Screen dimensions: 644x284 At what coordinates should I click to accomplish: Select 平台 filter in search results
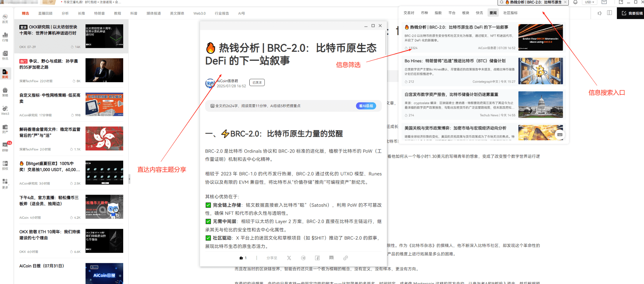pos(452,13)
